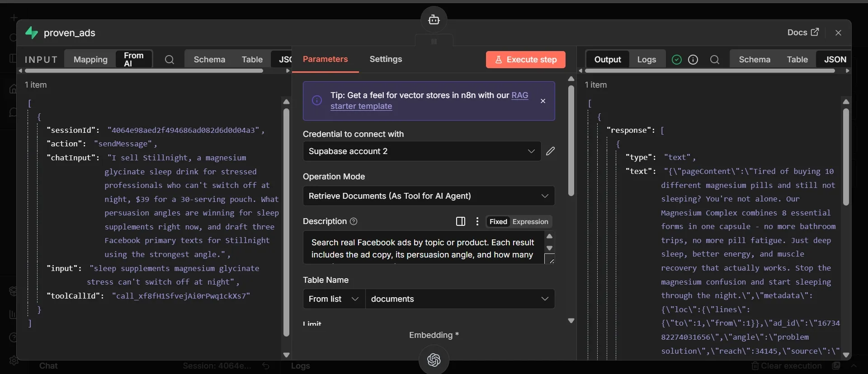Toggle input view to From AI
The image size is (868, 374).
click(x=134, y=59)
